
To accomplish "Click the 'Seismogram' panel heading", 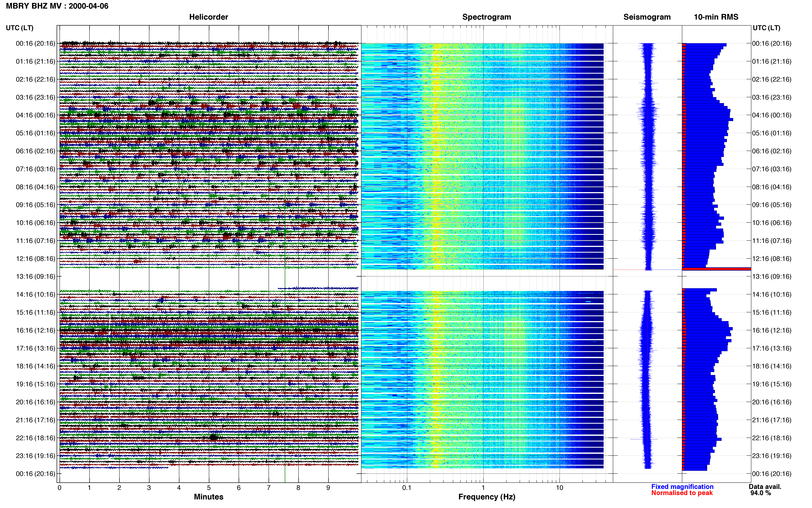I will pos(647,17).
